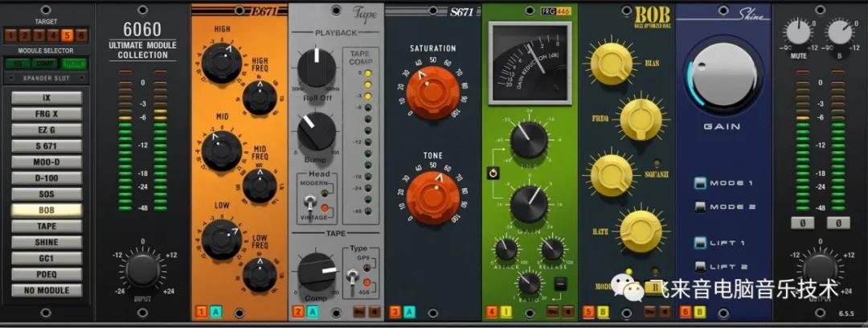The image size is (868, 328).
Task: Click the E671 LOW FREQ knob
Action: [x=259, y=275]
